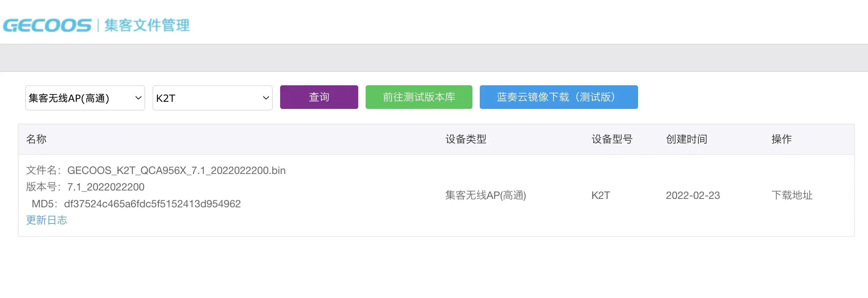Screen dimensions: 868x298
Task: Select the 设备型号 column header
Action: (612, 139)
